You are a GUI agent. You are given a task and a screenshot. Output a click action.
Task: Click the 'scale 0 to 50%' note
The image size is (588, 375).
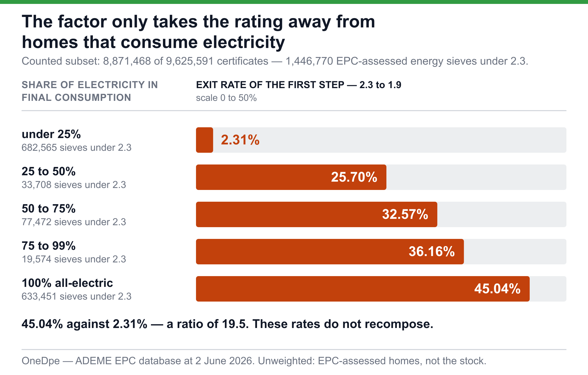[226, 98]
